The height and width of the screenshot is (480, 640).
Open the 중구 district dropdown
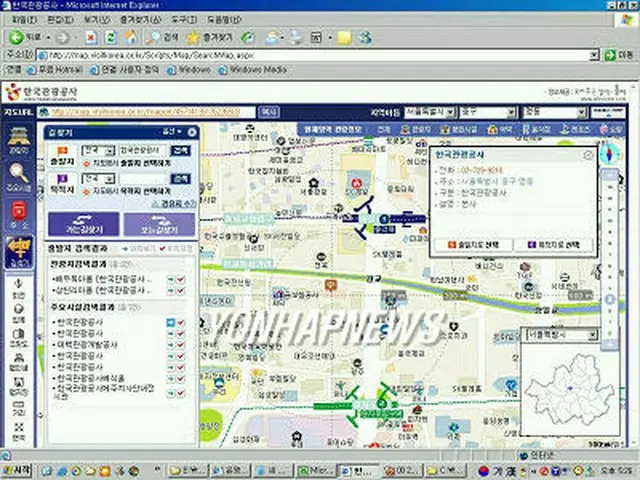coord(488,112)
